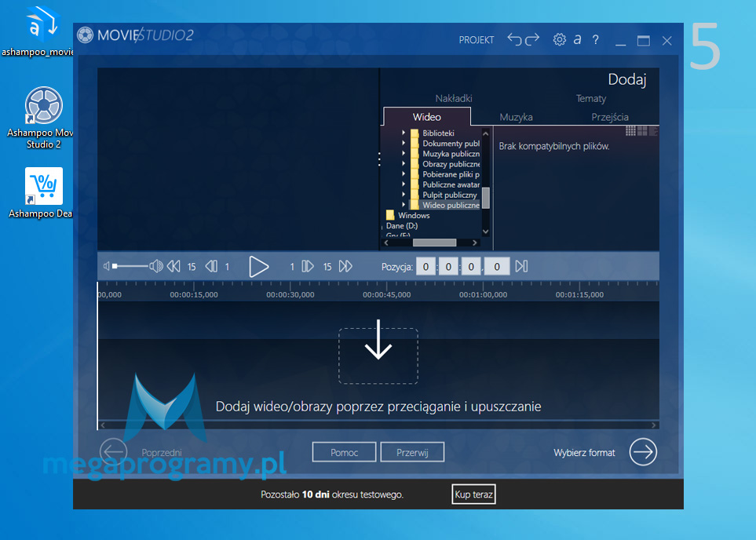Select the Pobierane pliki p folder

451,174
